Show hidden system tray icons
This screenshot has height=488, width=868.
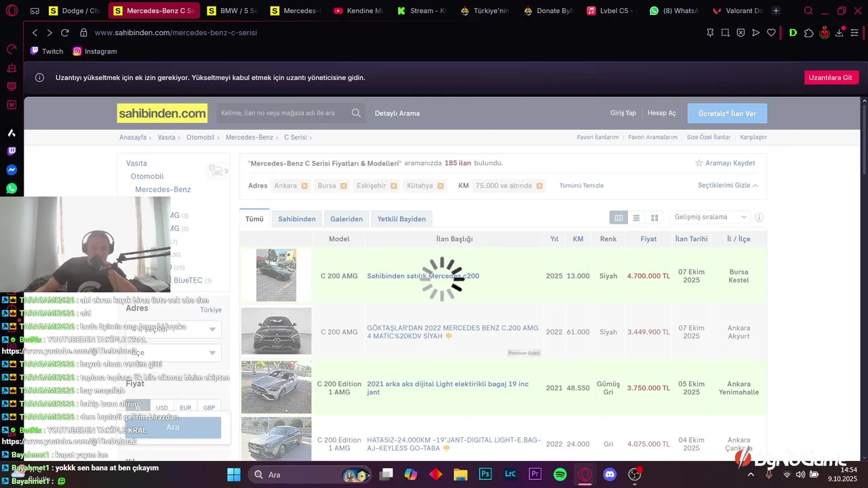[750, 474]
